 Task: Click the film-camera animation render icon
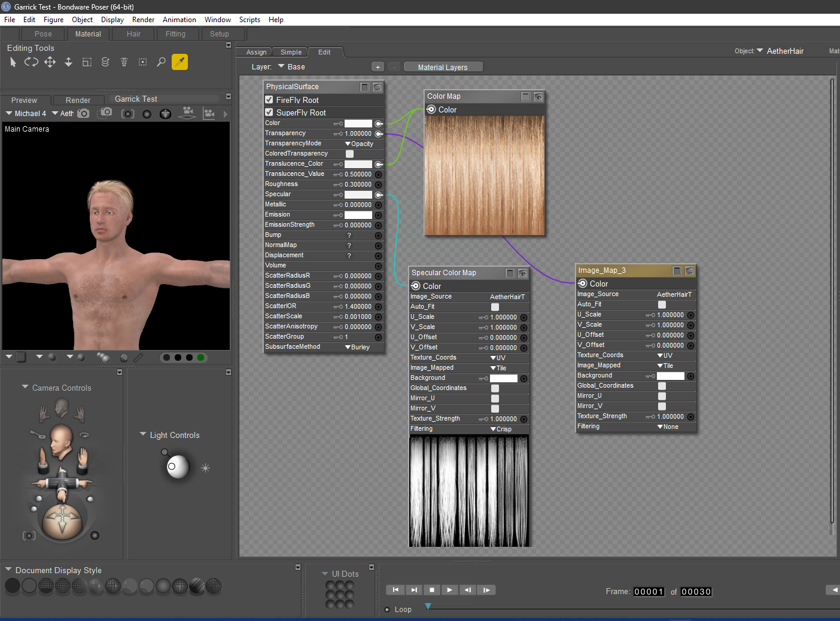click(188, 112)
